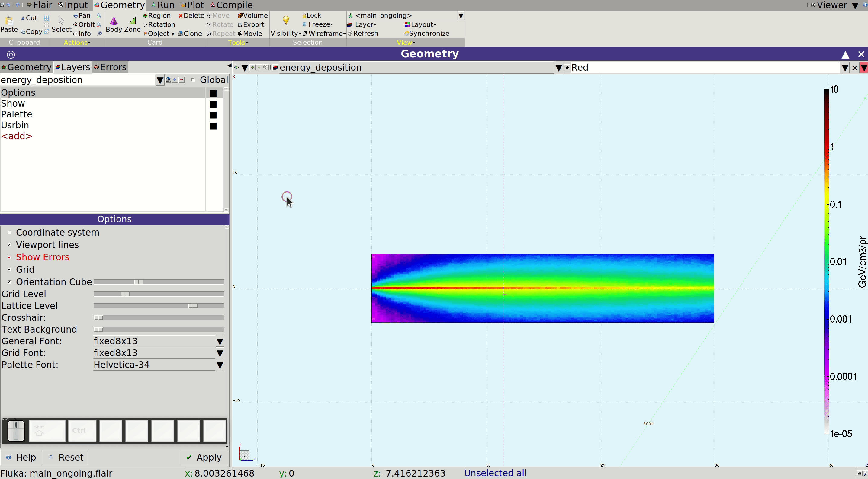Expand the energy_deposition layer selector dropdown
Viewport: 868px width, 479px height.
click(160, 80)
